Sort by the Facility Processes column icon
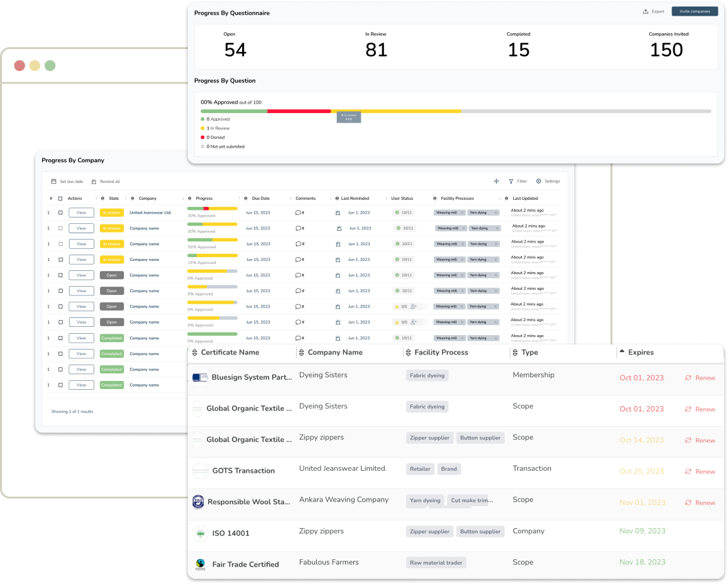Screen dimensions: 728x584 coord(434,199)
